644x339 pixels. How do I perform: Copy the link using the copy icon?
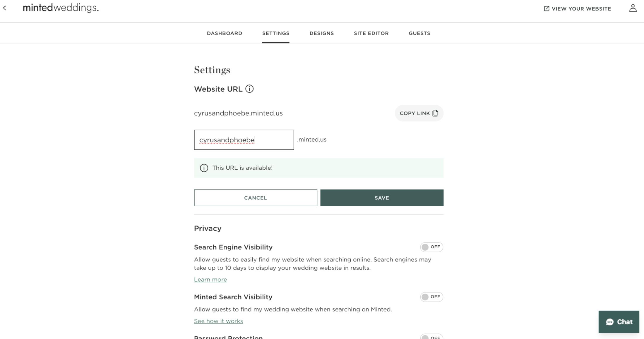[435, 113]
